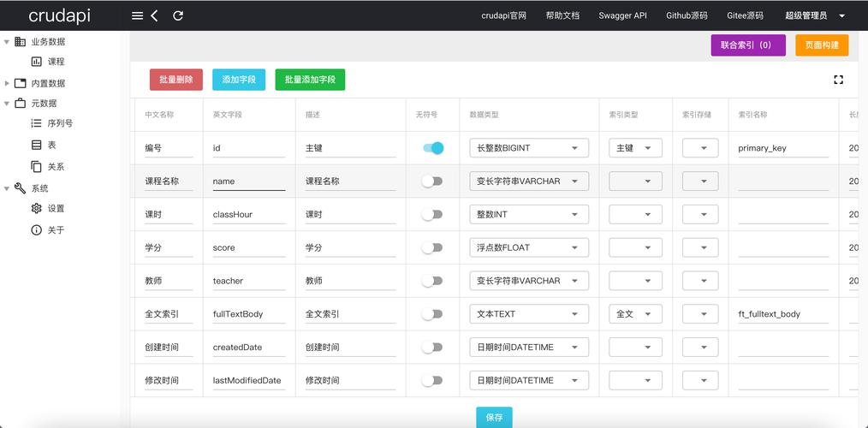Toggle fullscreen with the expand icon
The width and height of the screenshot is (868, 428).
pos(838,80)
